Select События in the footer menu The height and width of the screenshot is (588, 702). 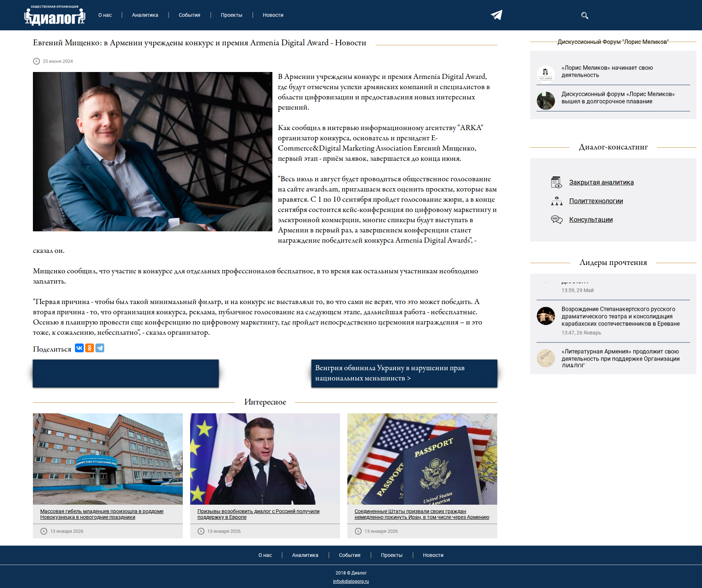pyautogui.click(x=350, y=555)
